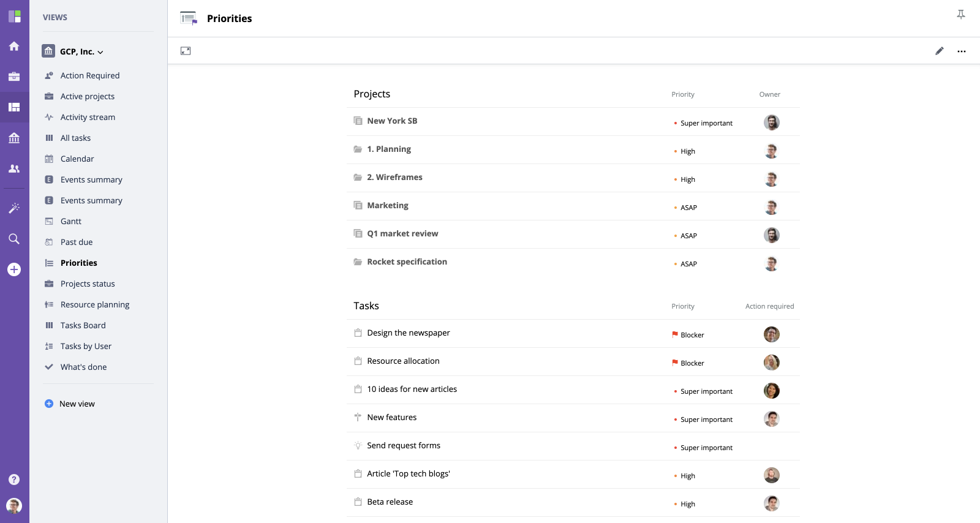Screen dimensions: 980x523
Task: Expand the GCP, Inc. organization dropdown
Action: [x=73, y=51]
